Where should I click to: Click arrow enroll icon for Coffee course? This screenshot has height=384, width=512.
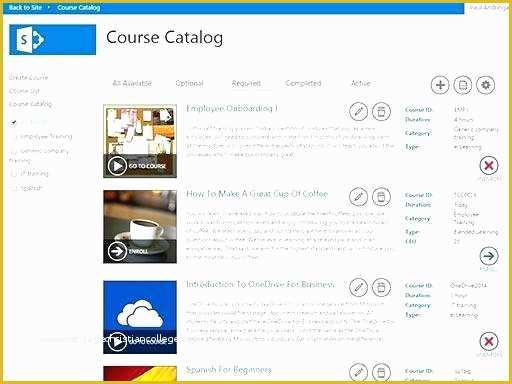coord(489,256)
